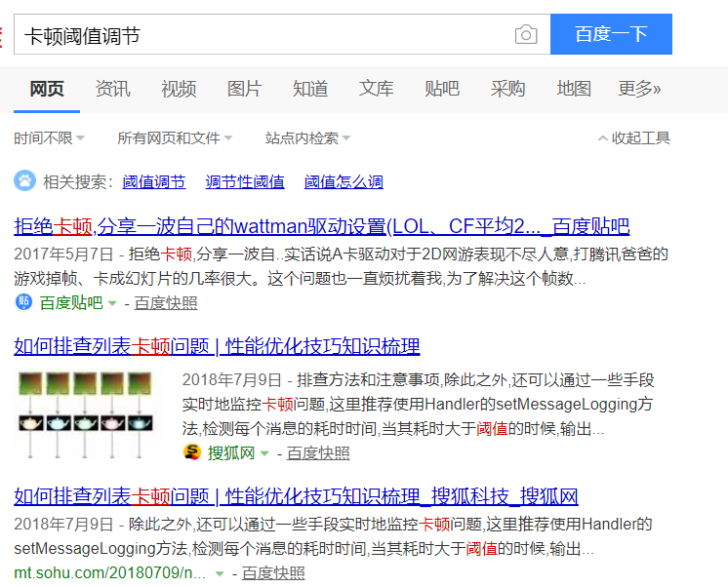
Task: Switch to the 资讯 tab
Action: coord(112,89)
